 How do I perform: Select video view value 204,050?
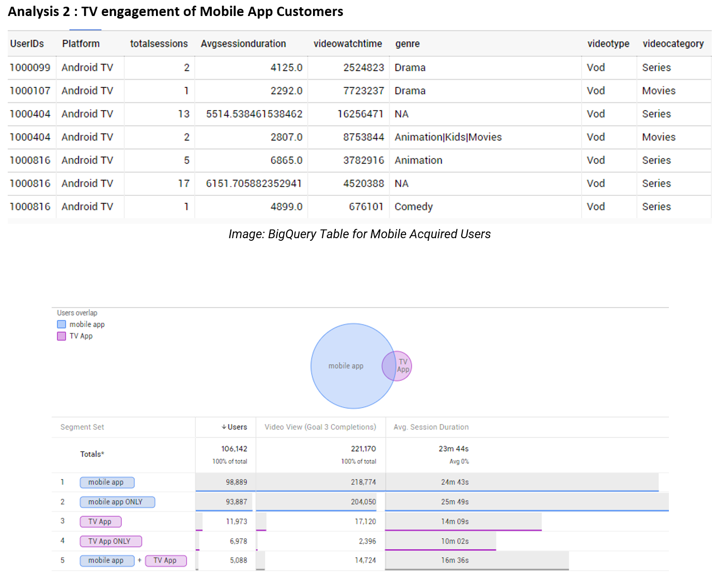tap(364, 502)
